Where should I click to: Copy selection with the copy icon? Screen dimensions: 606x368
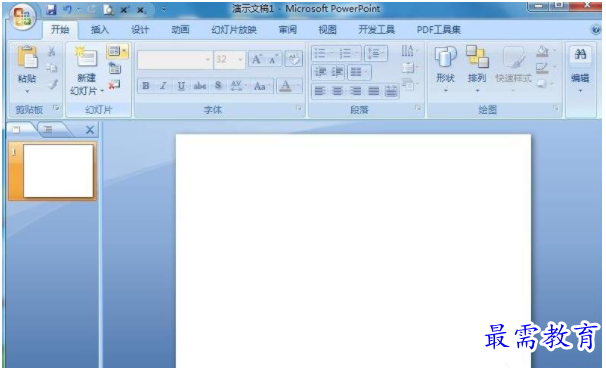point(51,68)
